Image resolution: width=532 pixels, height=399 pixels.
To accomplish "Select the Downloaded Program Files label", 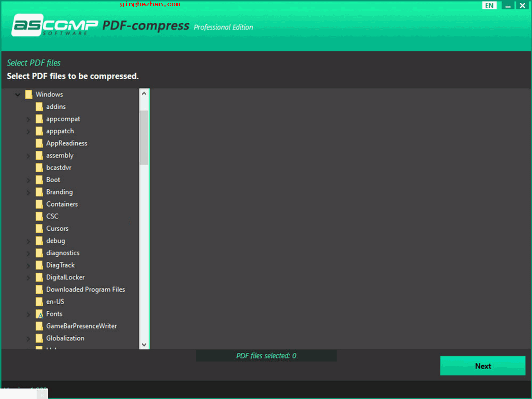I will tap(85, 290).
